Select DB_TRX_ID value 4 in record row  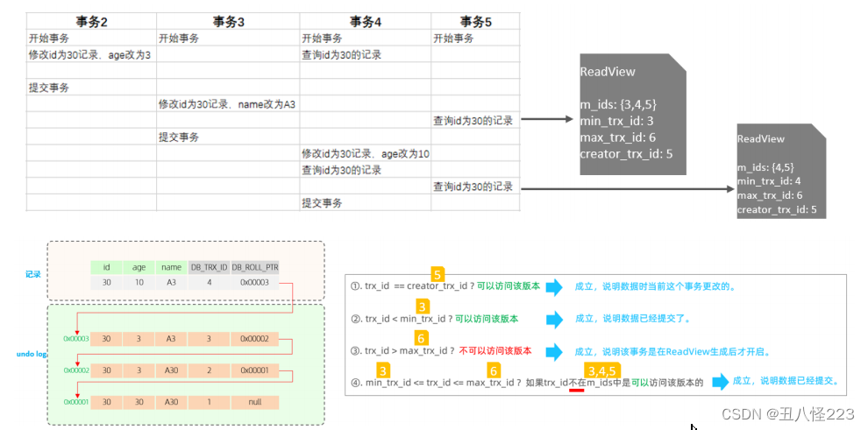(210, 282)
